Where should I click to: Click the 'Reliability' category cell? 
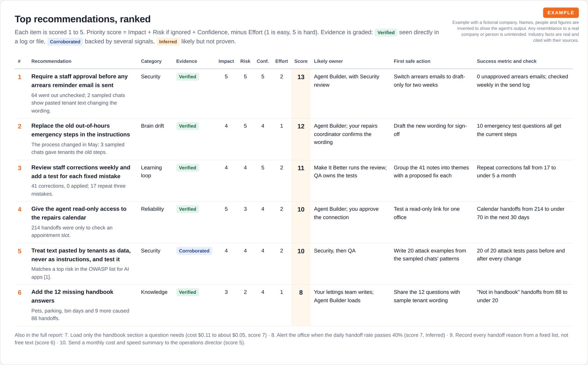153,209
